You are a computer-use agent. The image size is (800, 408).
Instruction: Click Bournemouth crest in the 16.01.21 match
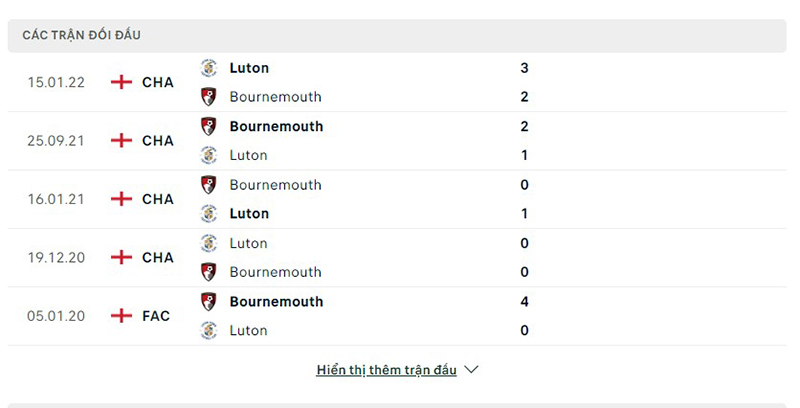click(x=209, y=185)
